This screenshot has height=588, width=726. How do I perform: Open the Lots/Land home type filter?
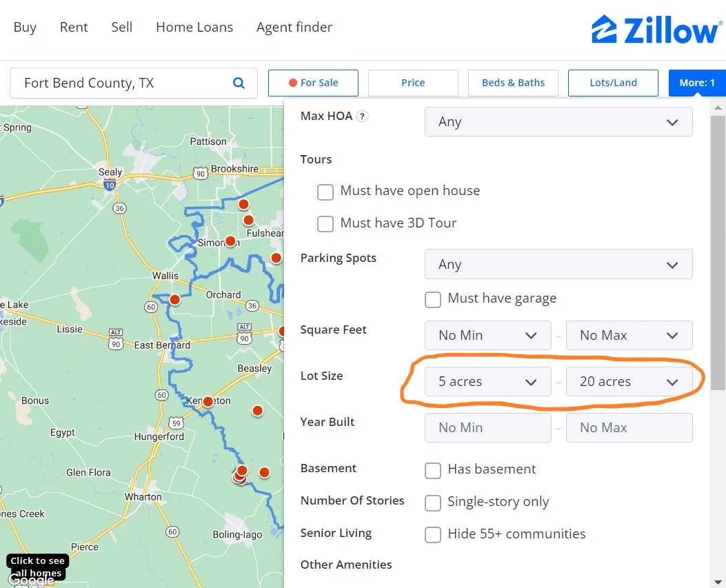[x=613, y=83]
